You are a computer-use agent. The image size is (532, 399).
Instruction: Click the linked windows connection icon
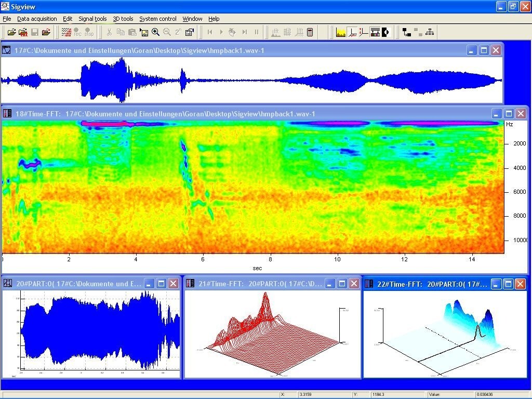406,32
